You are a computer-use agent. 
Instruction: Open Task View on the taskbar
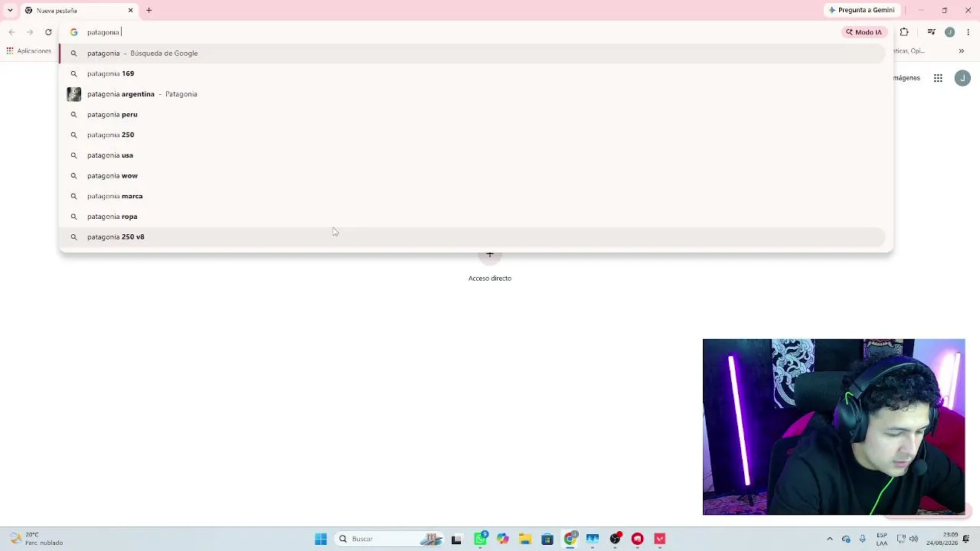pos(456,539)
